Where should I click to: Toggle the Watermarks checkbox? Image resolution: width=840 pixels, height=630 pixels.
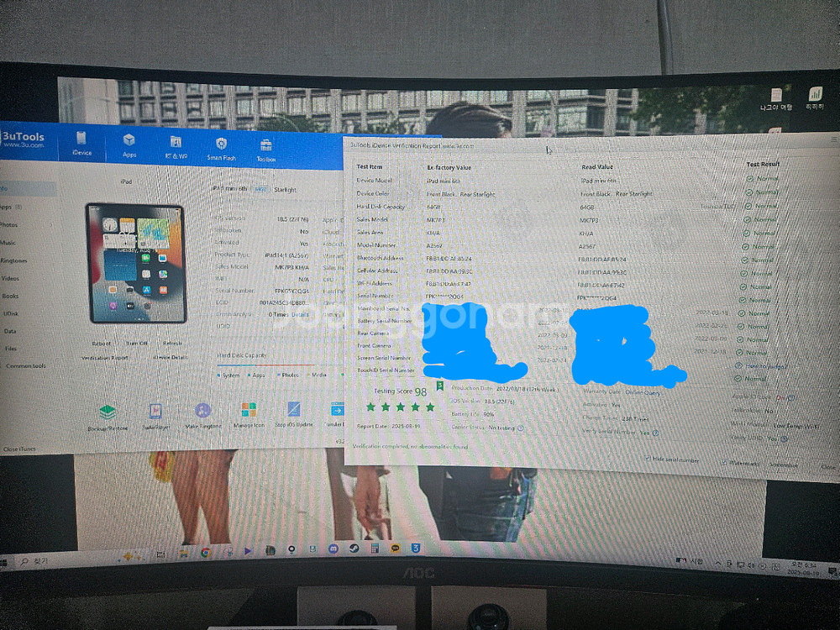tap(723, 463)
